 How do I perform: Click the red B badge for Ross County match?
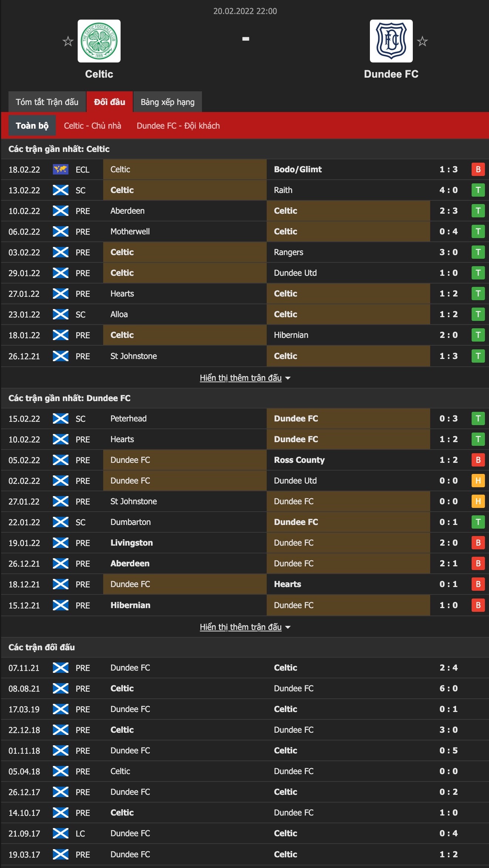tap(478, 460)
